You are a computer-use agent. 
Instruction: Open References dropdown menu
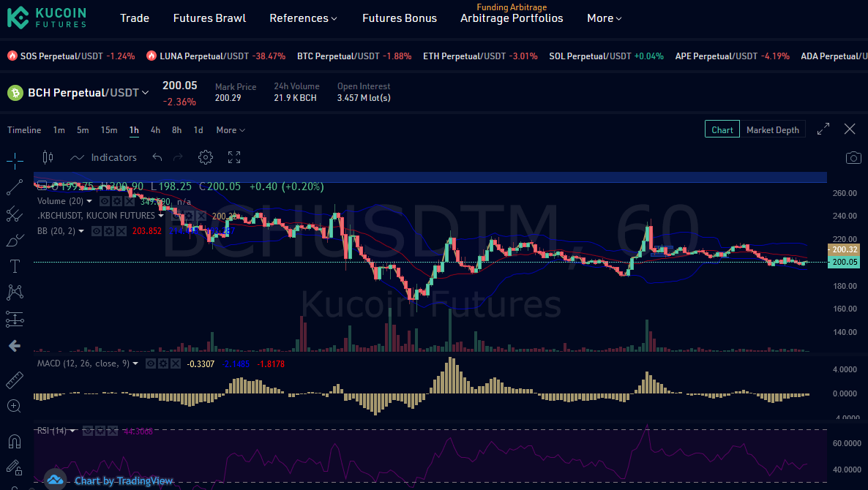coord(303,18)
